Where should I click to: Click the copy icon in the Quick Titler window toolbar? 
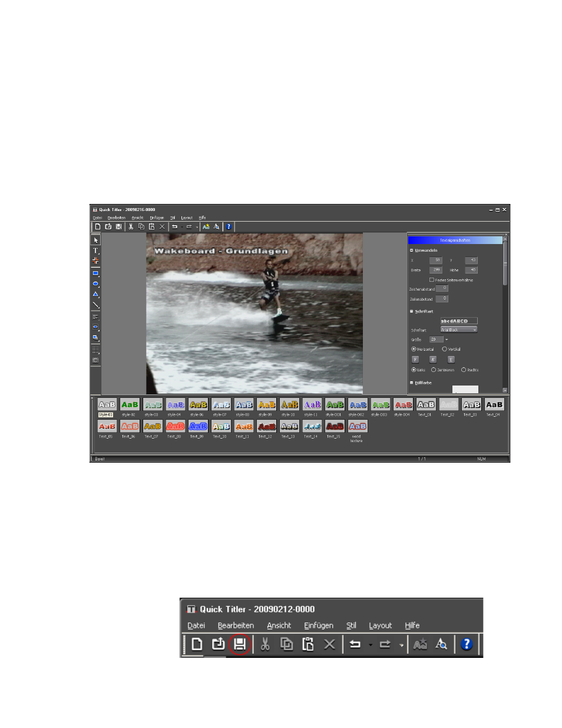pos(141,226)
